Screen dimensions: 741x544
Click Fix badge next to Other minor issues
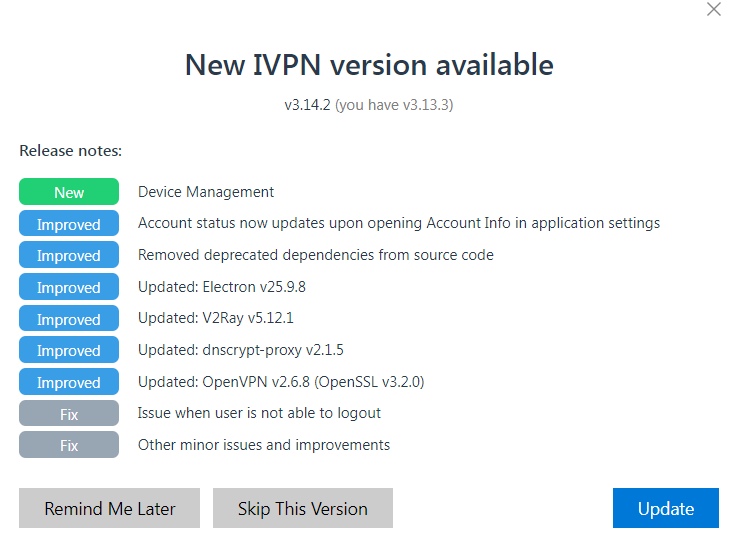pos(69,445)
